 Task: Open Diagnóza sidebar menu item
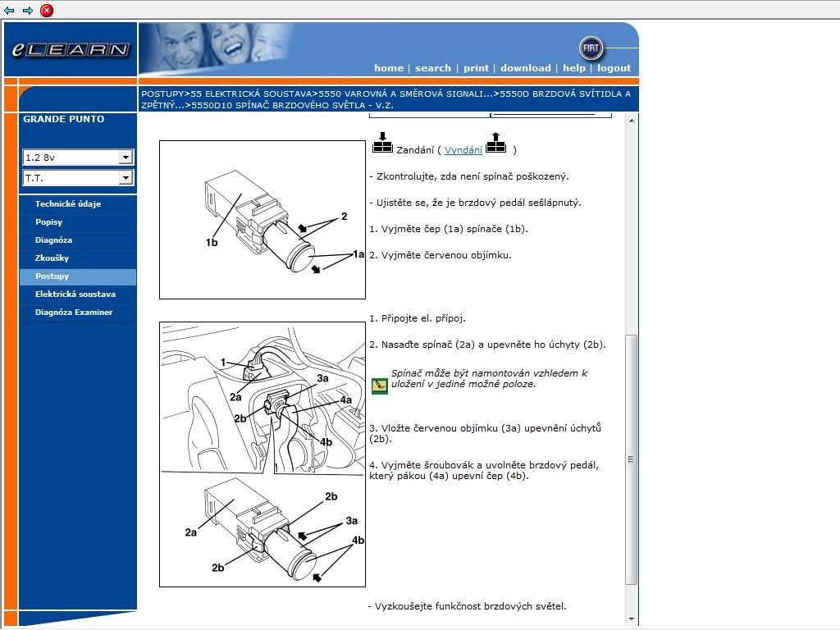53,240
